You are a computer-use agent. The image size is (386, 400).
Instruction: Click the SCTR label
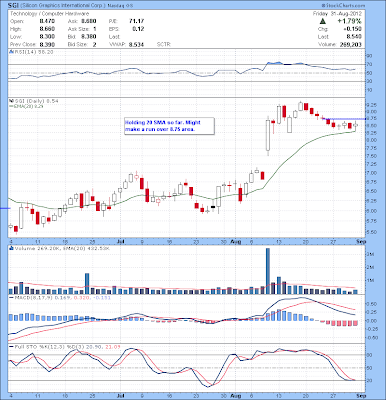(x=163, y=44)
